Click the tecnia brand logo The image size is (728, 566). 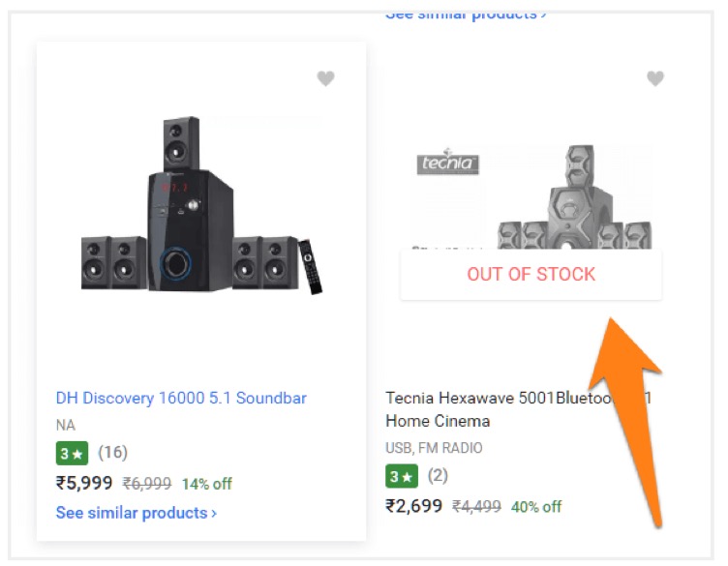447,162
